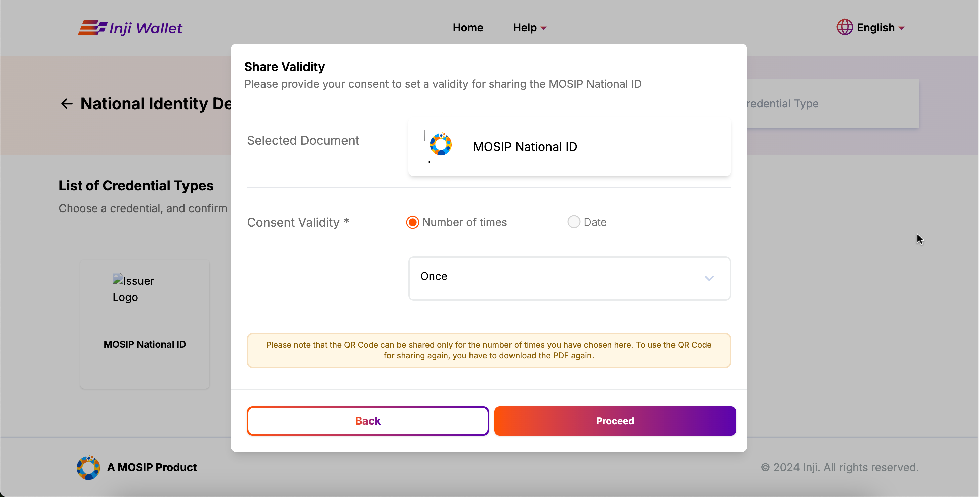Open the Once validity count dropdown

(569, 278)
